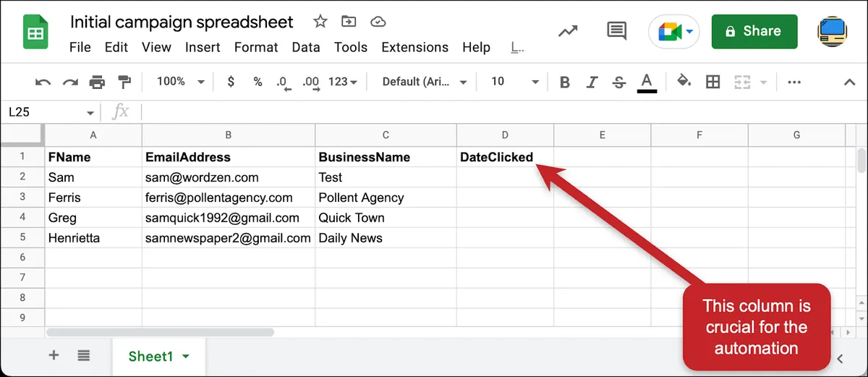868x377 pixels.
Task: Select column D header
Action: pos(505,135)
